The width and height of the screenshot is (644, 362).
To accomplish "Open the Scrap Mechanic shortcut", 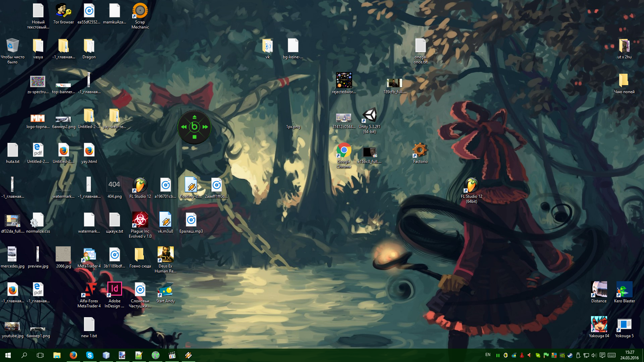I will [140, 12].
